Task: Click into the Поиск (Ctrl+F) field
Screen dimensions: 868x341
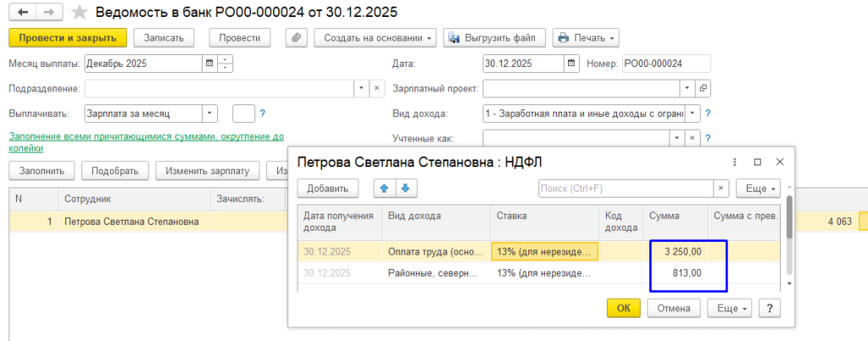Action: click(626, 188)
